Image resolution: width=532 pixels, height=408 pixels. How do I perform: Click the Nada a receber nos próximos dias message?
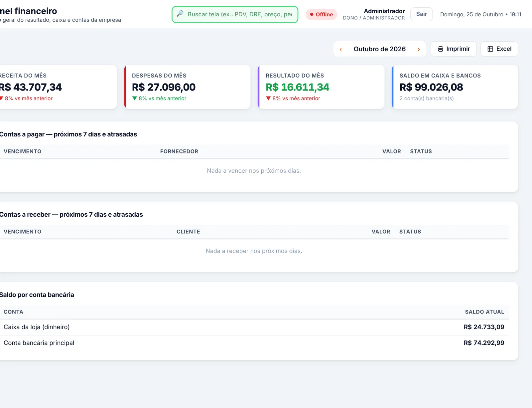point(254,251)
